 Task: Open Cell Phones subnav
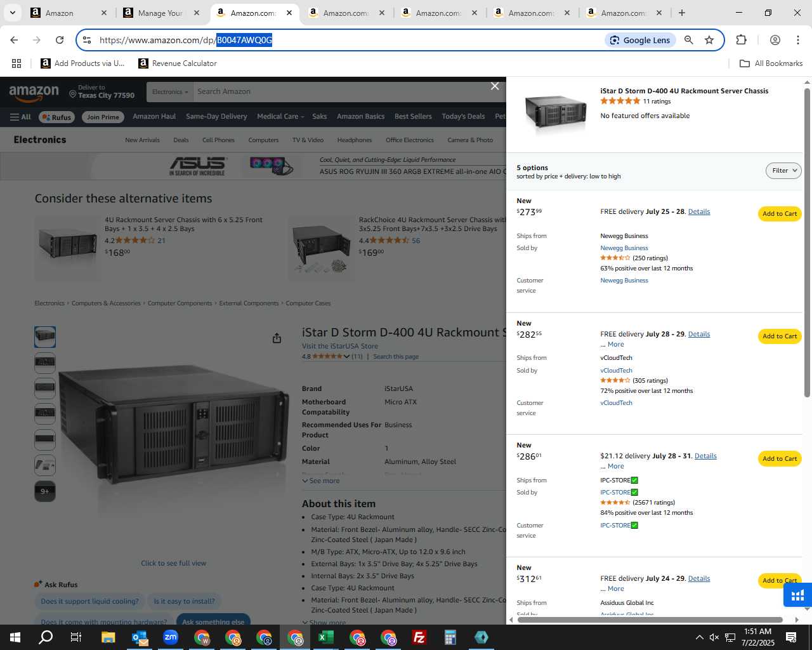coord(218,140)
